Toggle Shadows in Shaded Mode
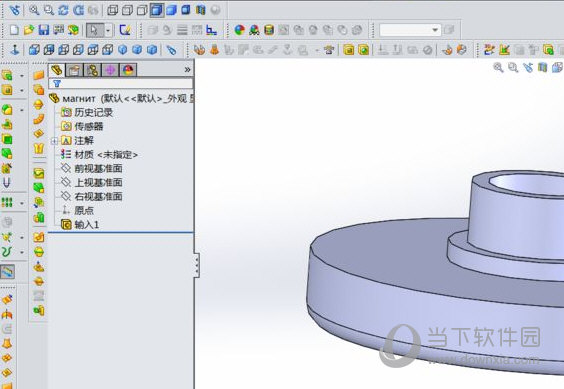 [186, 10]
